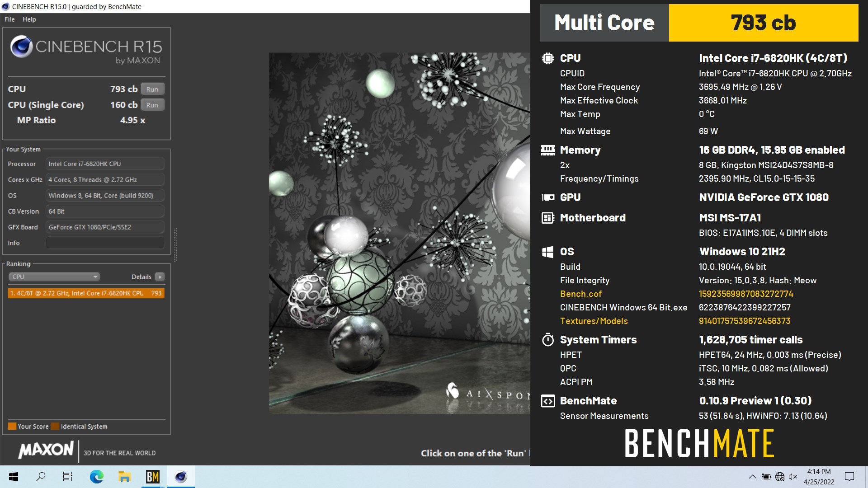The image size is (868, 488).
Task: Run the CPU multi-core benchmark
Action: click(152, 89)
